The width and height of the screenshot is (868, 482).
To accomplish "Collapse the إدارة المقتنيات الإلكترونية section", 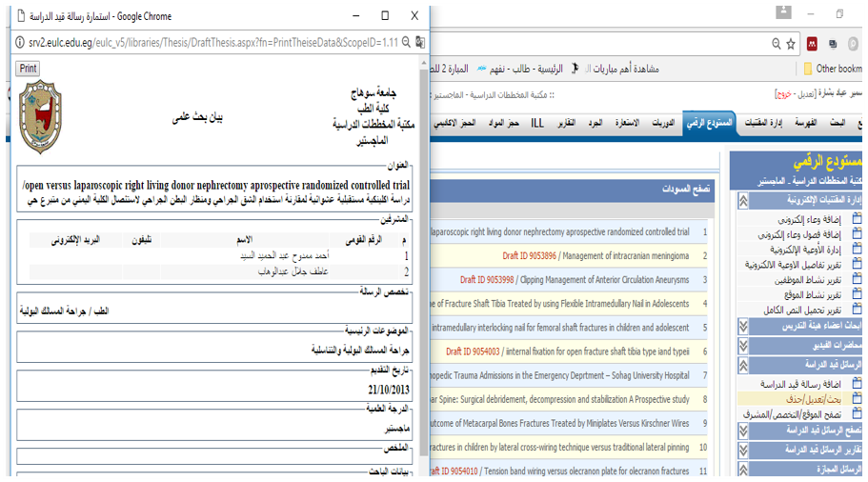I will point(744,201).
